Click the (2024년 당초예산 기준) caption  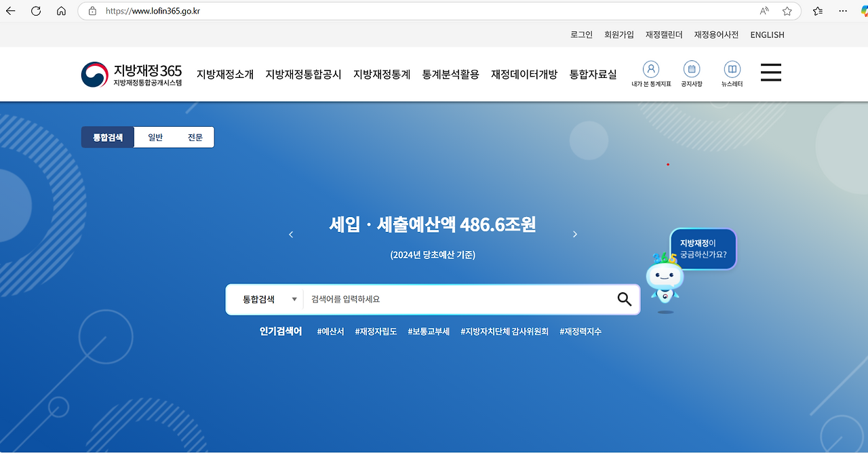click(433, 255)
